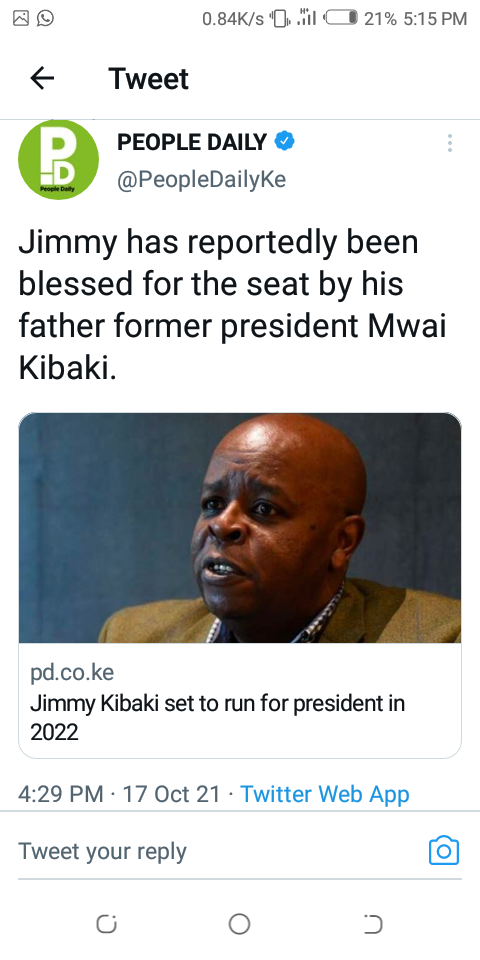
Task: Tap the camera icon in reply bar
Action: pyautogui.click(x=444, y=850)
